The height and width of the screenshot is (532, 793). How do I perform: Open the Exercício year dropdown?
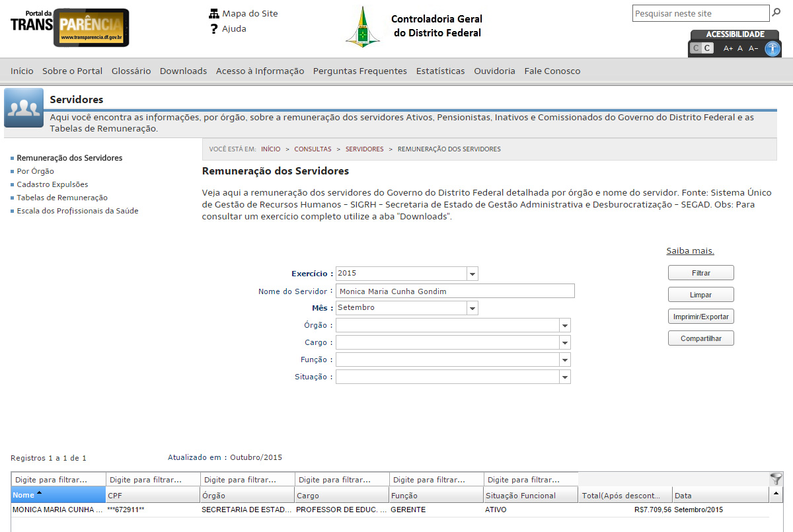[472, 274]
